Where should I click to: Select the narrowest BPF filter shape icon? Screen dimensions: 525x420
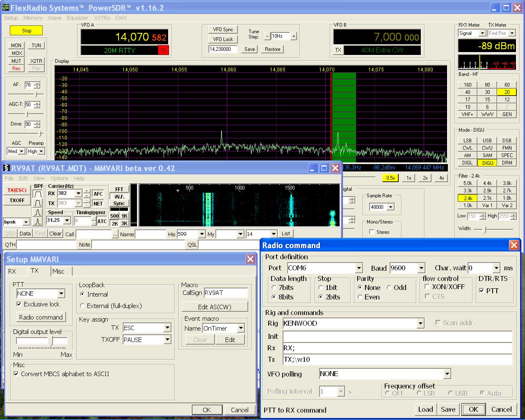(38, 221)
